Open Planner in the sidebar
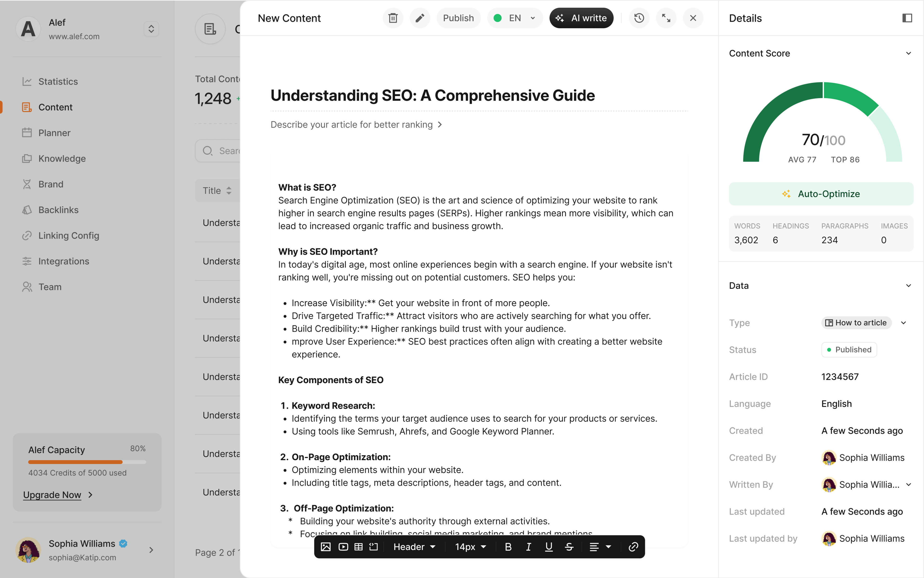924x578 pixels. (46, 133)
